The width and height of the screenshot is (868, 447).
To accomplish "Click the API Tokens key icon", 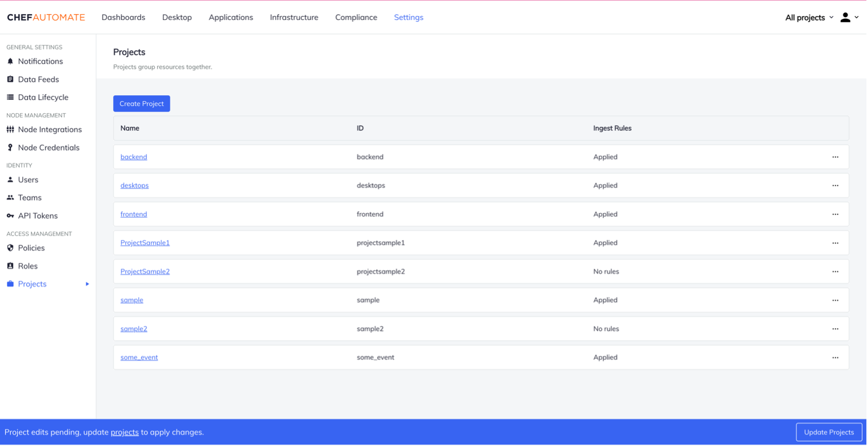I will (x=10, y=216).
